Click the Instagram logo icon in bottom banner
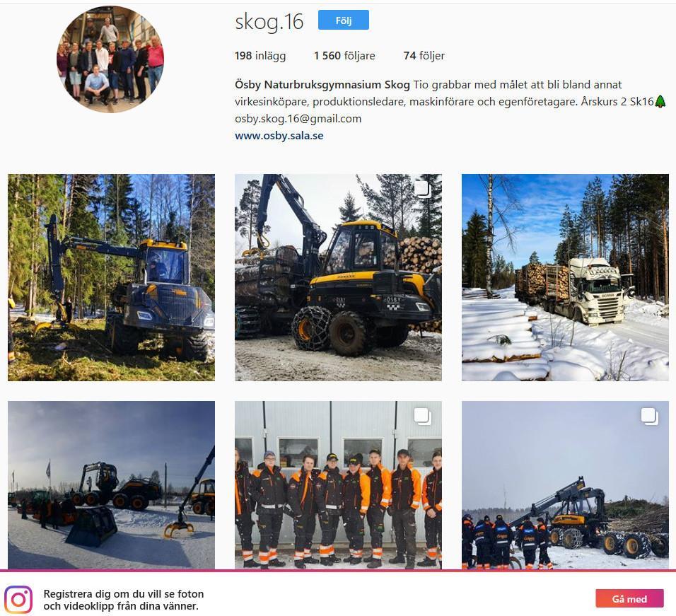The height and width of the screenshot is (616, 676). [x=18, y=599]
